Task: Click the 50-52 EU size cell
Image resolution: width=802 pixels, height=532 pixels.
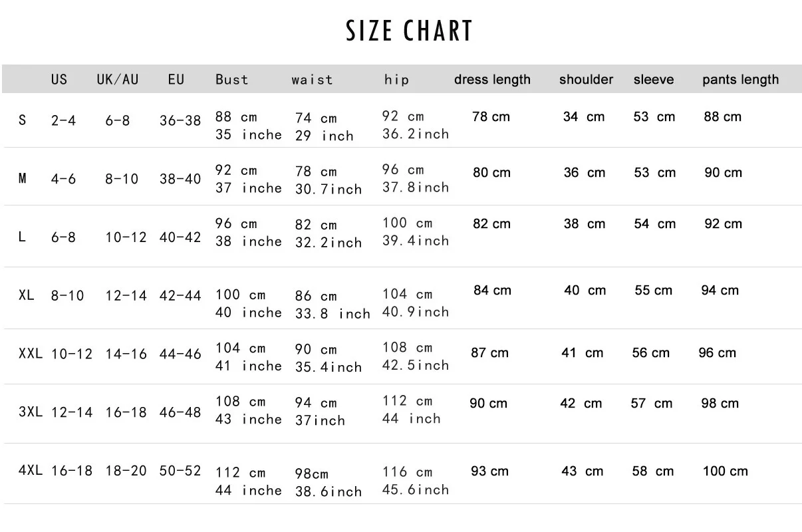Action: (180, 470)
